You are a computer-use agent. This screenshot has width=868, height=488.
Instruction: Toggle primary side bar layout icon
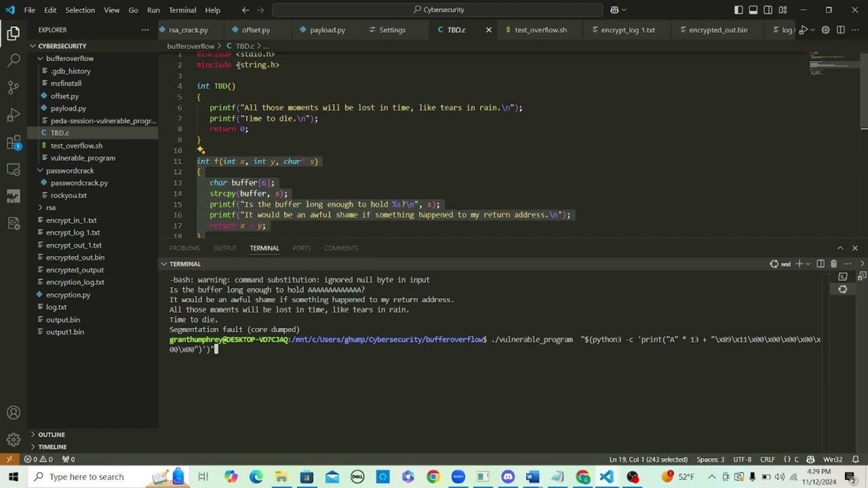(x=738, y=10)
